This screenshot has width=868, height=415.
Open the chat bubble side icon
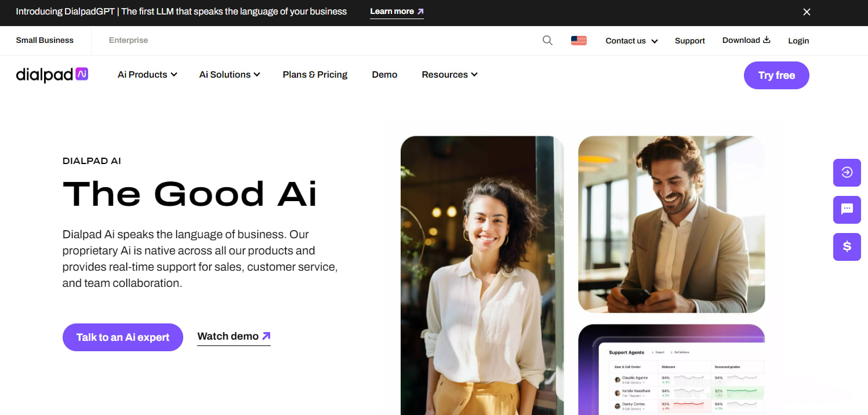point(847,210)
